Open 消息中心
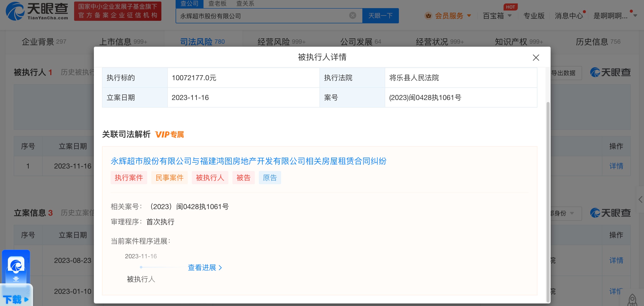 click(x=569, y=16)
